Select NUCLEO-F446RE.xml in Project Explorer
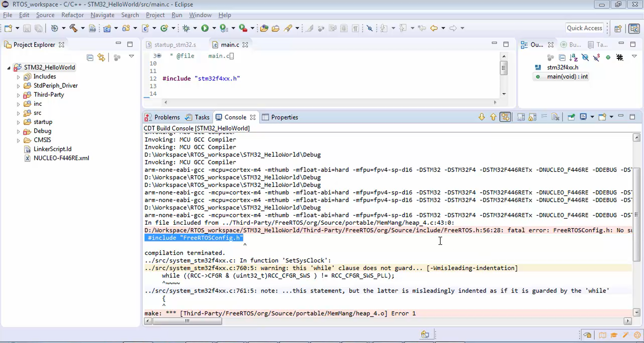 click(61, 158)
